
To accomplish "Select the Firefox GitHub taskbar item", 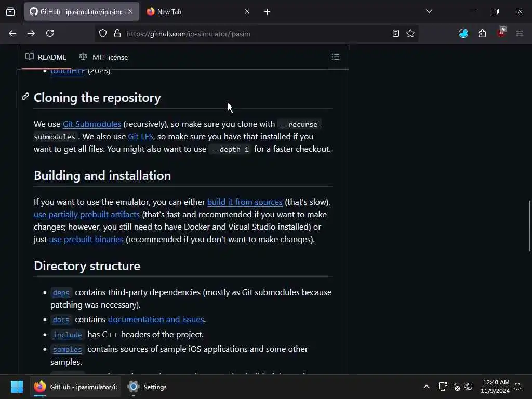I will [x=75, y=387].
